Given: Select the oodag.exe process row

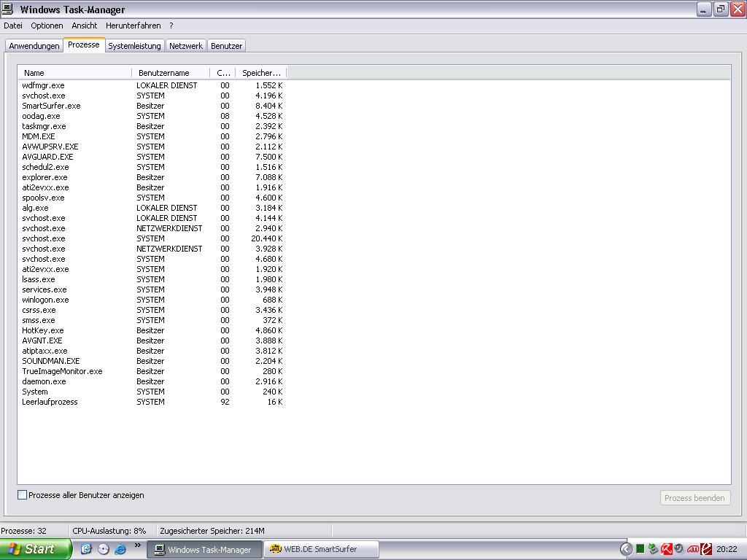Looking at the screenshot, I should tap(152, 116).
